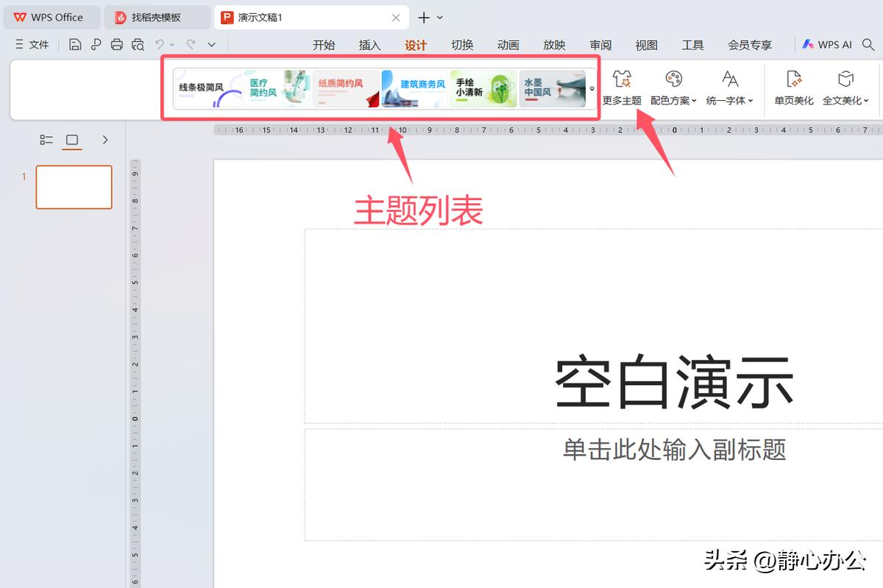883x588 pixels.
Task: Click the 更多主题 (More Themes) icon
Action: 622,87
